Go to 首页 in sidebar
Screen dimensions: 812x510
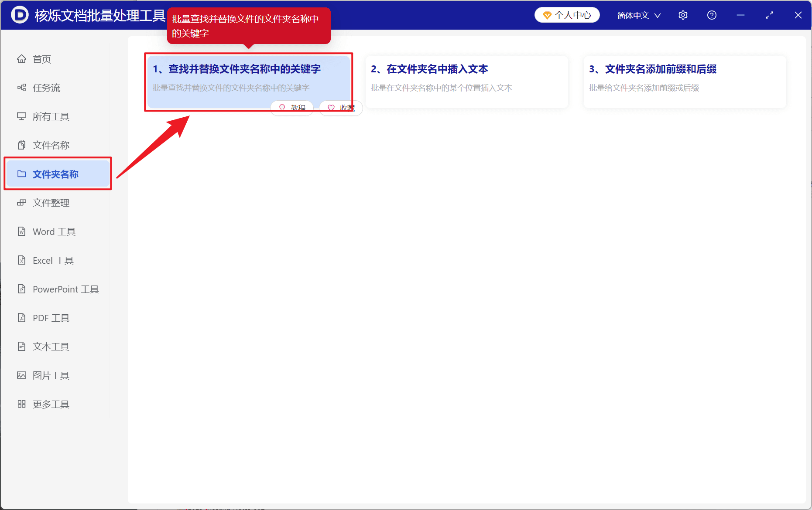click(x=58, y=59)
